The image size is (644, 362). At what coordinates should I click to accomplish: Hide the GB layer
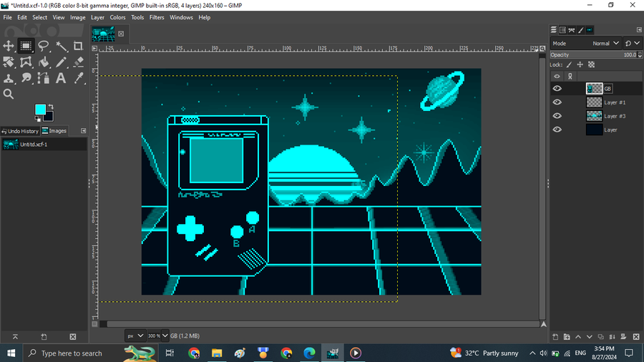(557, 89)
